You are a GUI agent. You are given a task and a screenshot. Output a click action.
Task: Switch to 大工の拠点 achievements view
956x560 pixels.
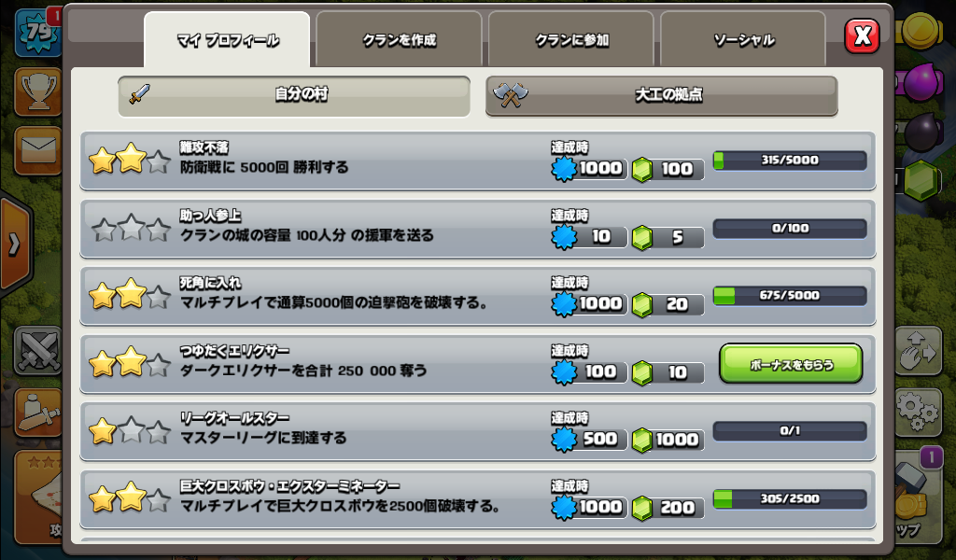[x=662, y=96]
